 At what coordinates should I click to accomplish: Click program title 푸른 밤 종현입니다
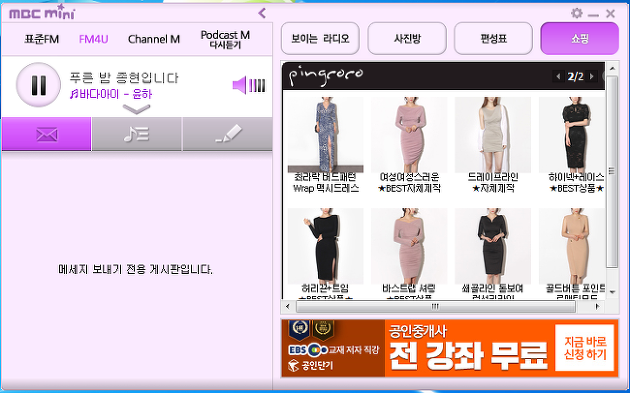tap(124, 78)
